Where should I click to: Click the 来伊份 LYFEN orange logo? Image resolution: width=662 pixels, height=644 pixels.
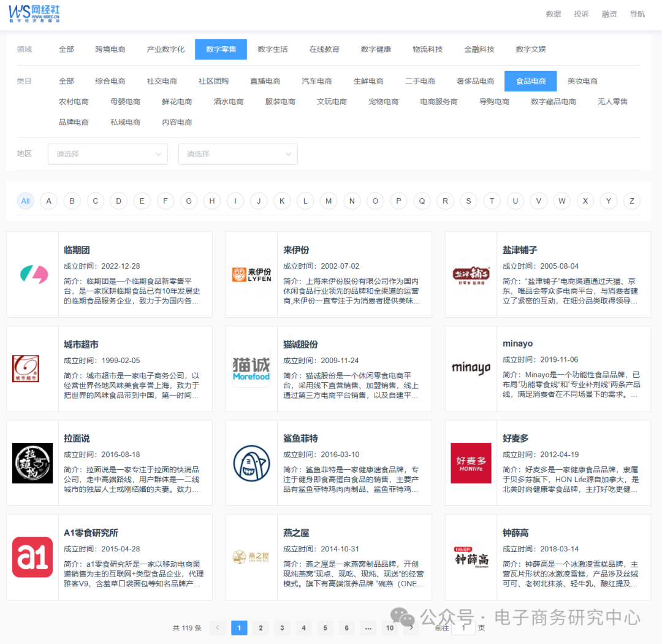(251, 274)
